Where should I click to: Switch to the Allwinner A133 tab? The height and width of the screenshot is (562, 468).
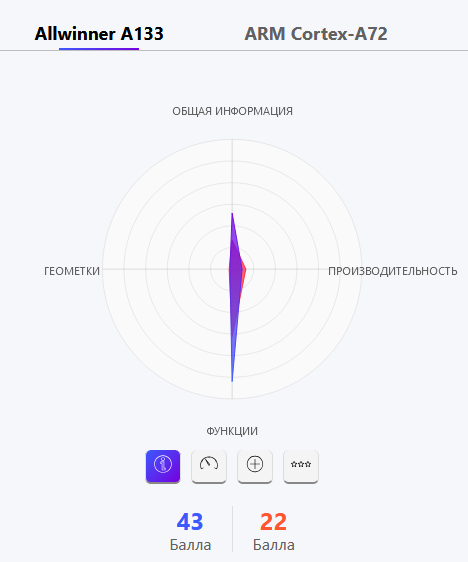coord(99,34)
